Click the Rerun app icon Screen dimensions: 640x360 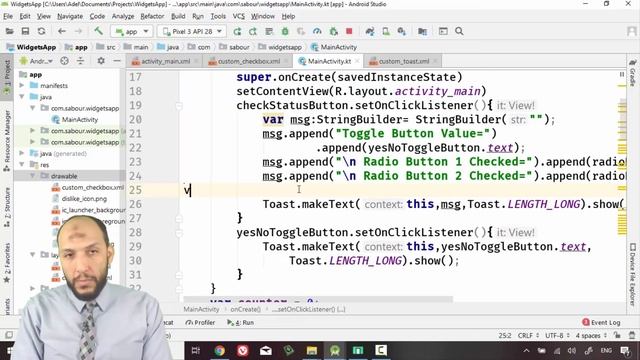tap(237, 31)
